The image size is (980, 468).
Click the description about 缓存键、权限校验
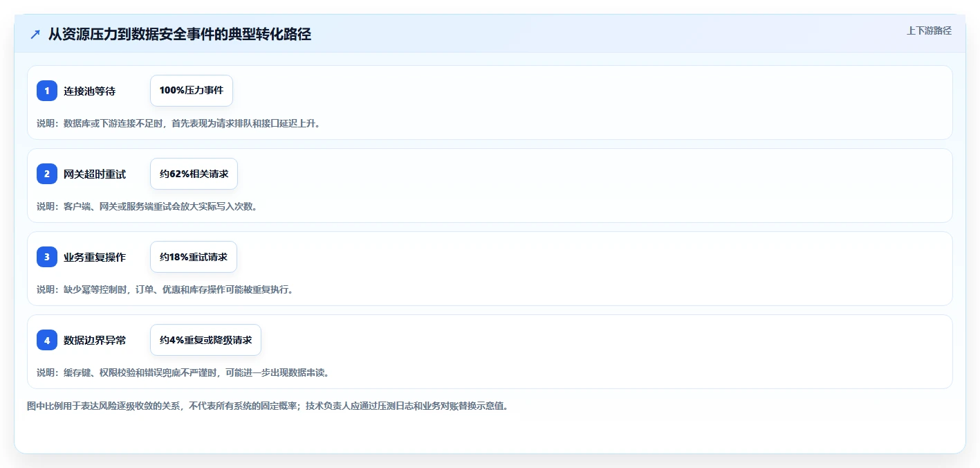183,372
